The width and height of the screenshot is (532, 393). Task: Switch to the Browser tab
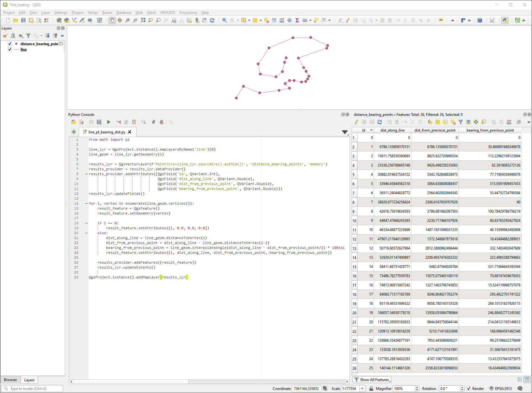pos(10,380)
